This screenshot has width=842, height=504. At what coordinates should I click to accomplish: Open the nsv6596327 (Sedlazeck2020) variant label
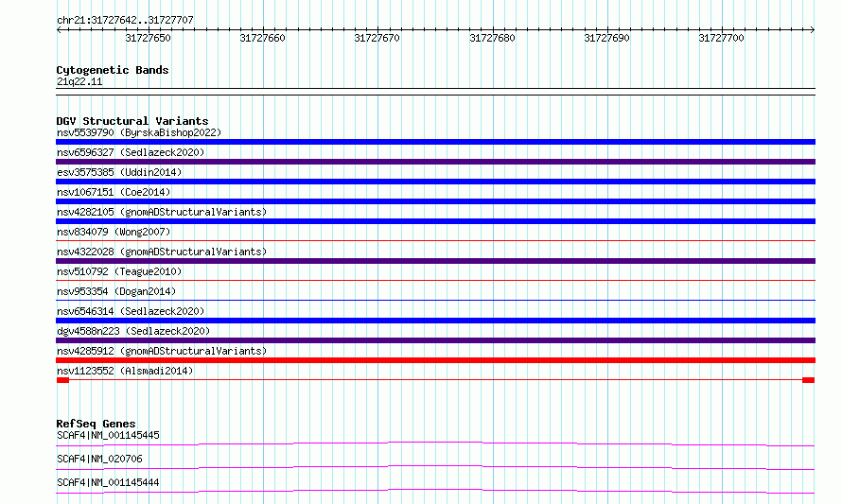pyautogui.click(x=131, y=152)
